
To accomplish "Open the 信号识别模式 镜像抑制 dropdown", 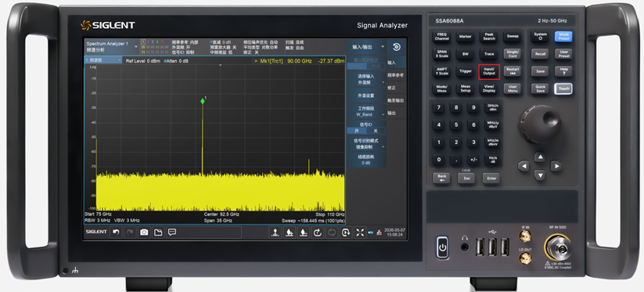I will pyautogui.click(x=366, y=144).
